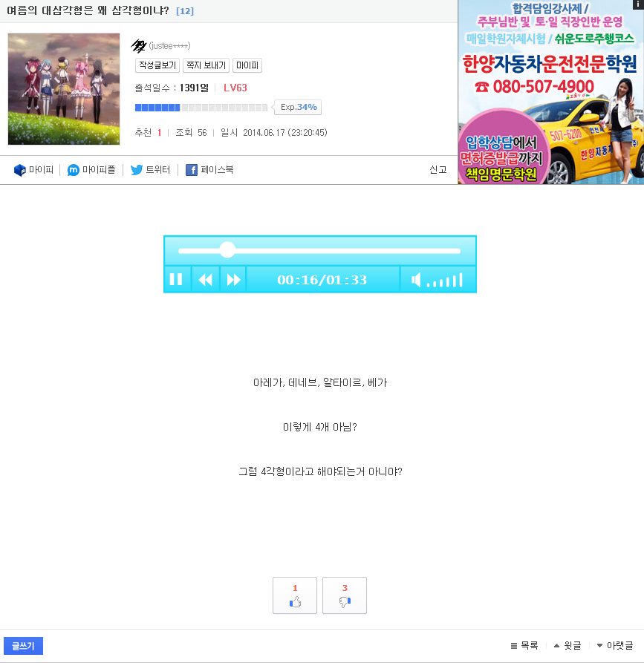Share to 마이피플 via the round m icon
The height and width of the screenshot is (663, 644).
point(74,170)
